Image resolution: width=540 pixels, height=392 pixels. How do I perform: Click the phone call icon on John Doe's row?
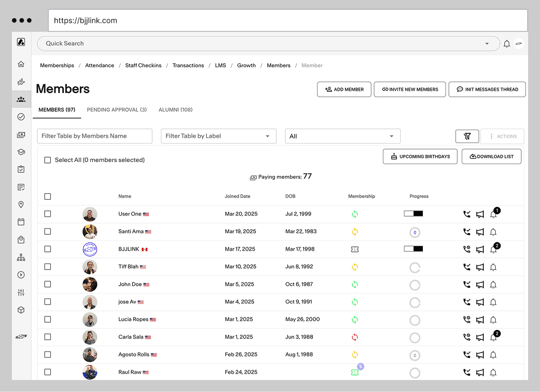(x=466, y=284)
